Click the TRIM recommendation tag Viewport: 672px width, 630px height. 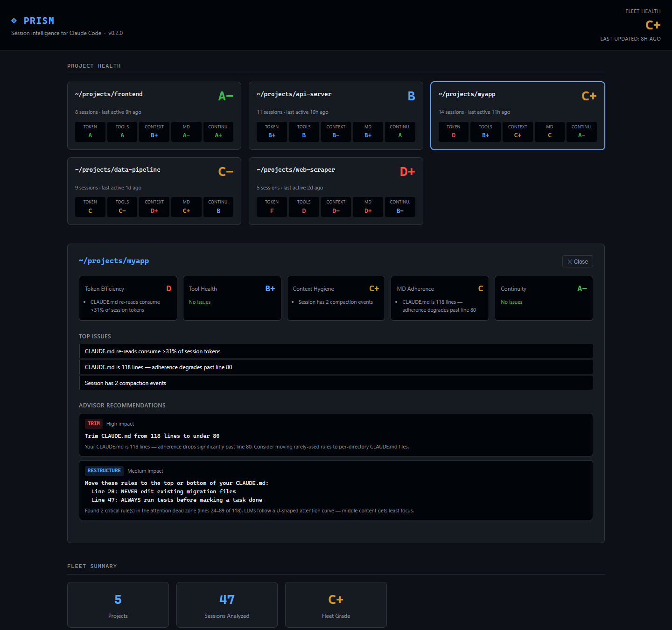pos(94,424)
